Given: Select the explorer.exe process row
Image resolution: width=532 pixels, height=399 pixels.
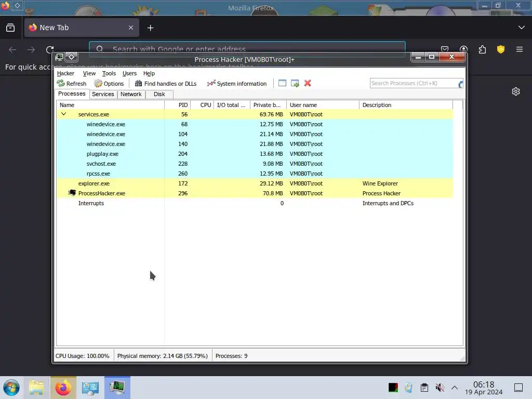Looking at the screenshot, I should point(255,183).
